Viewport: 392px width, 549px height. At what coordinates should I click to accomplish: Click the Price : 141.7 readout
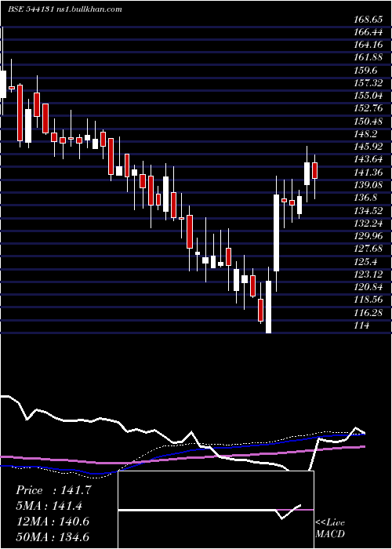point(53,490)
